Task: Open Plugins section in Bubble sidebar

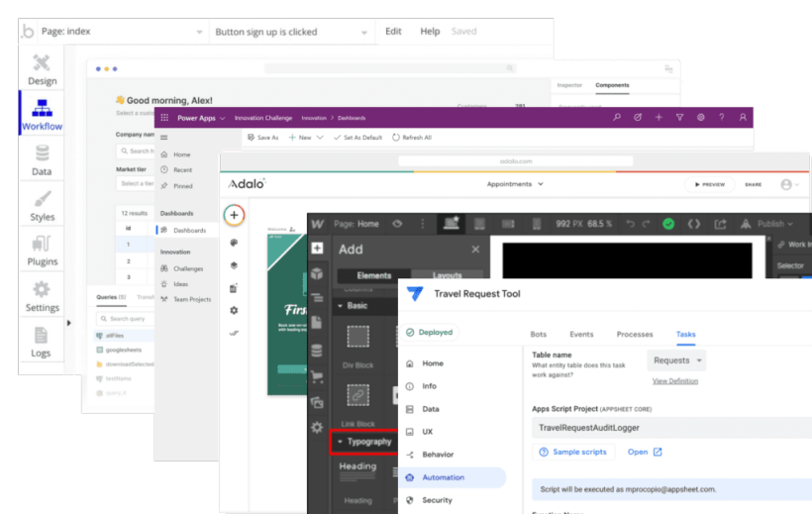Action: 42,251
